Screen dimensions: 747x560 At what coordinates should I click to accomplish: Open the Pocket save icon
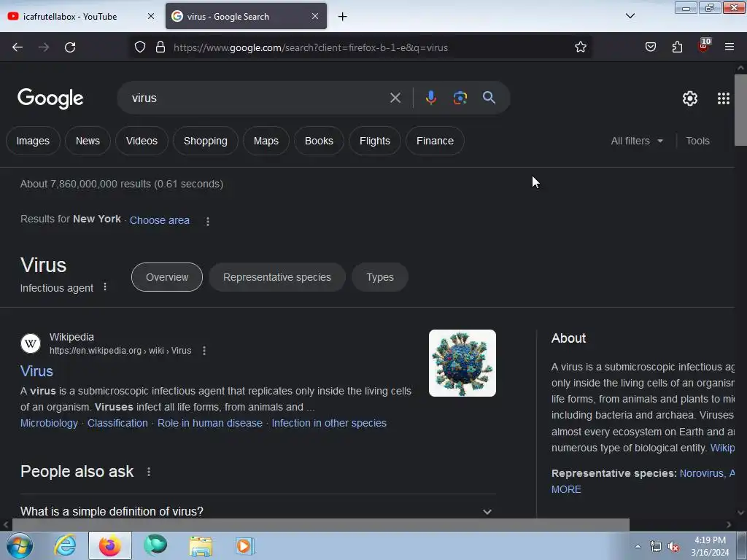point(650,47)
